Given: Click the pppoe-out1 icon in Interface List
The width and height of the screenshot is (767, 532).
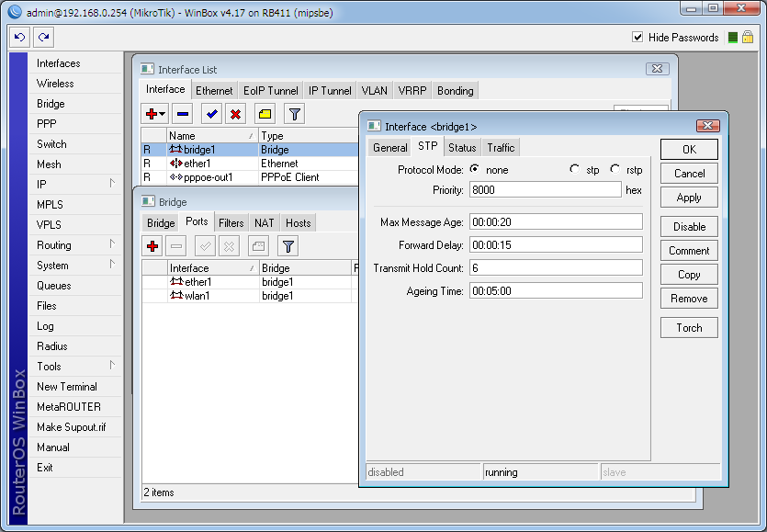Looking at the screenshot, I should [175, 176].
